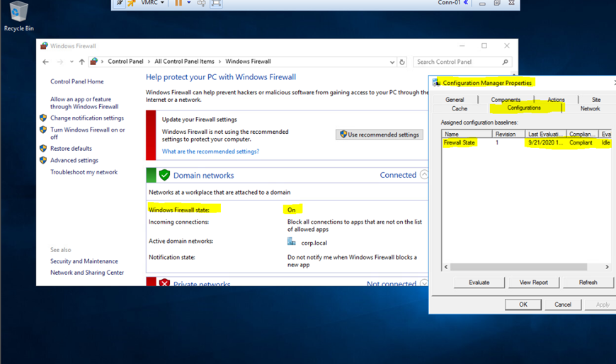This screenshot has width=616, height=364.
Task: Open Advanced settings link
Action: point(74,160)
